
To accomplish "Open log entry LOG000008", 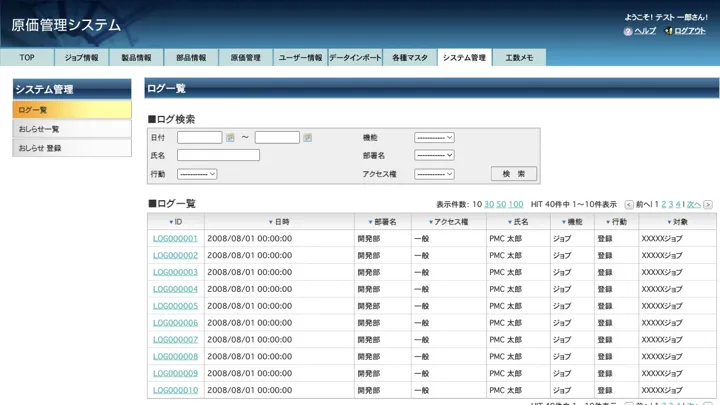I will tap(175, 356).
